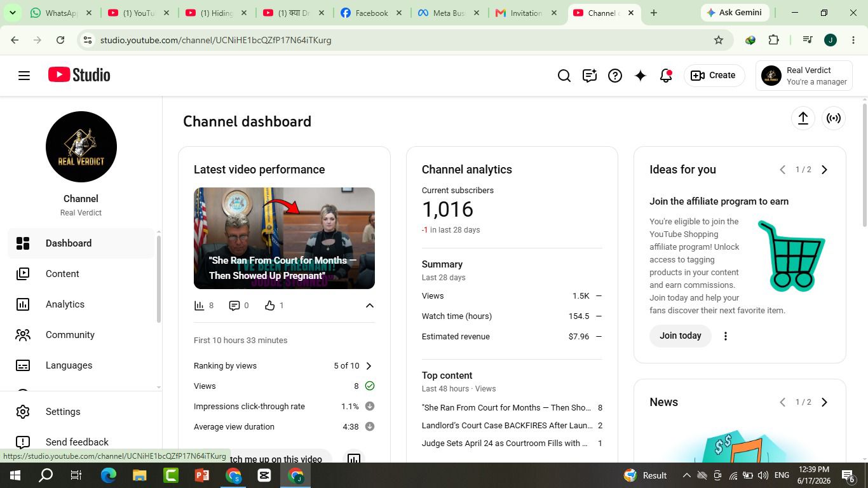Open the Chrome three-dot menu
868x488 pixels.
(853, 40)
